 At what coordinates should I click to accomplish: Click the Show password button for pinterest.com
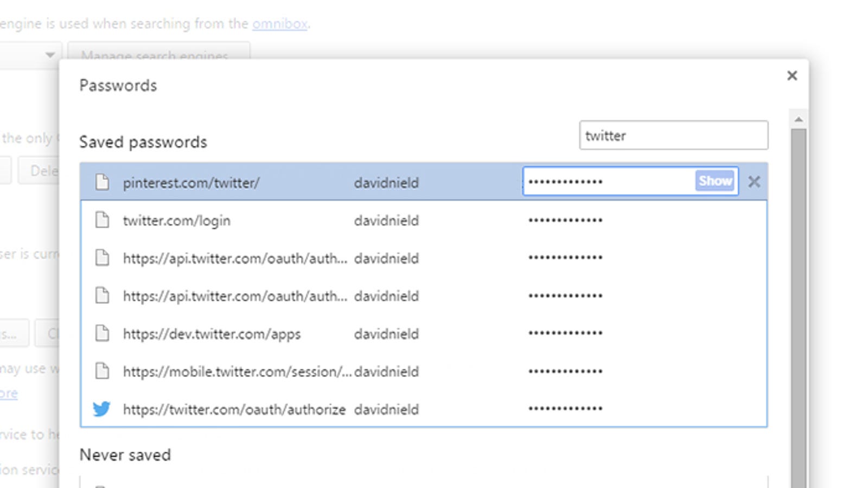point(715,181)
